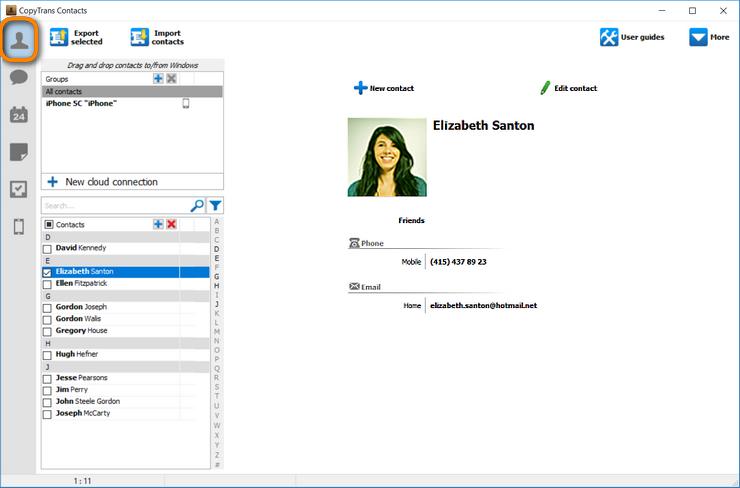Select contact name Ellen Fitzpatrick
The width and height of the screenshot is (740, 488).
click(x=81, y=283)
